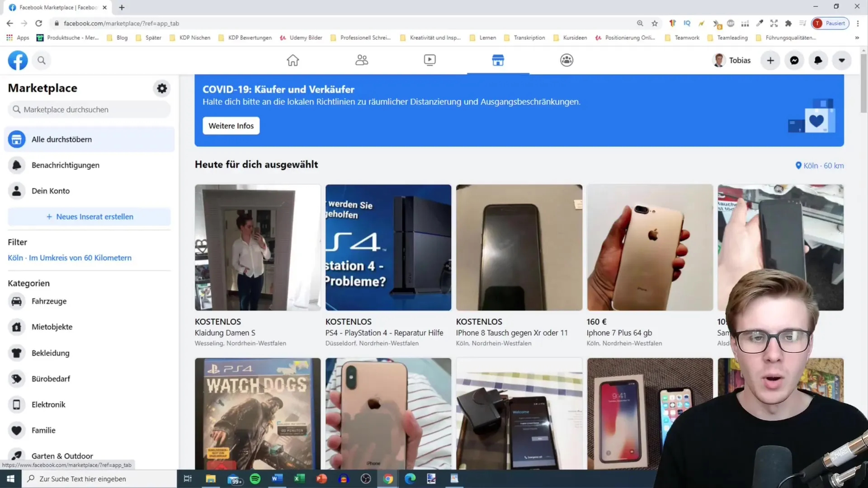Choose the Elektronik category
The image size is (868, 488).
click(89, 404)
